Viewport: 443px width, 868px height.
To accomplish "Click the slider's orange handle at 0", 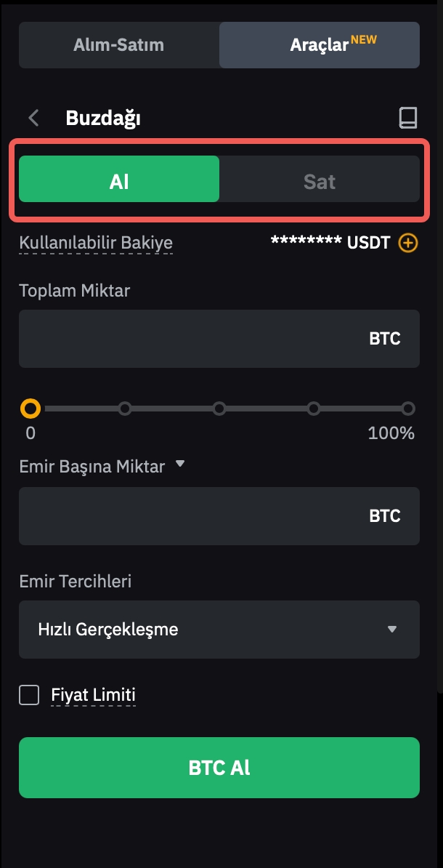I will click(31, 409).
